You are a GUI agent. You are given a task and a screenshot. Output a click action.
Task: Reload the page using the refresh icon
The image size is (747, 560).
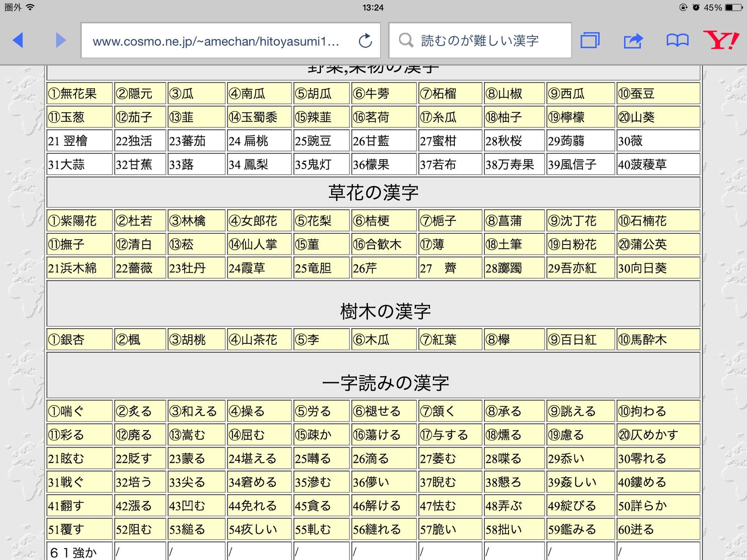click(365, 40)
